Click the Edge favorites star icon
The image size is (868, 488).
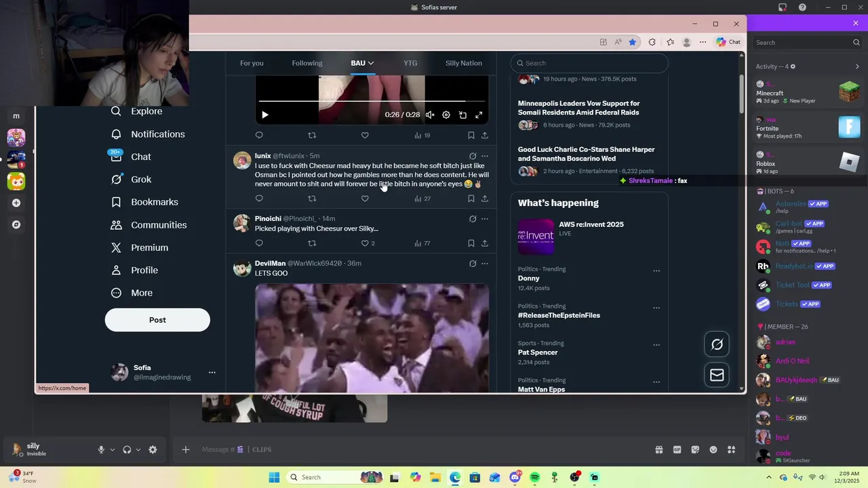(633, 42)
